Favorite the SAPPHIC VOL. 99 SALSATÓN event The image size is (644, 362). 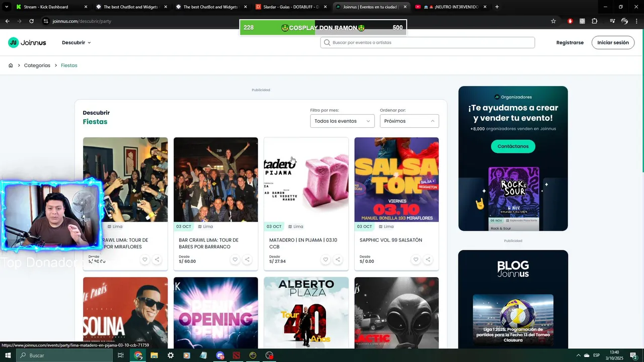click(x=416, y=259)
